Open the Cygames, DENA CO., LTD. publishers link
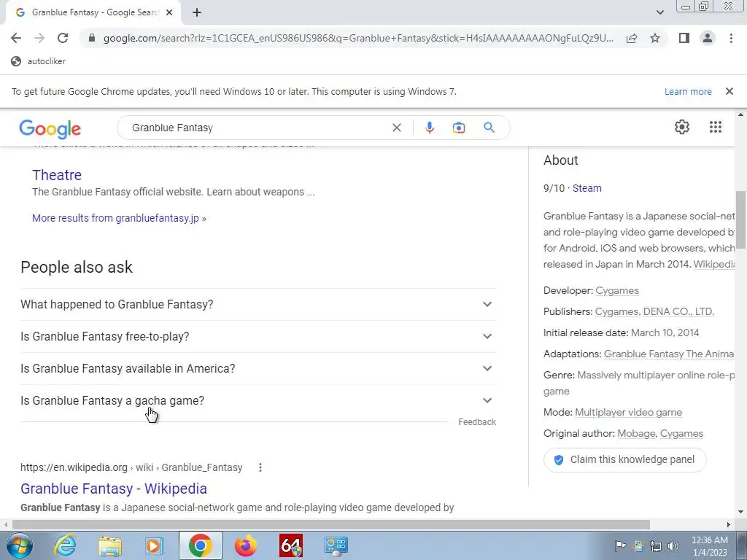This screenshot has width=747, height=560. point(654,311)
